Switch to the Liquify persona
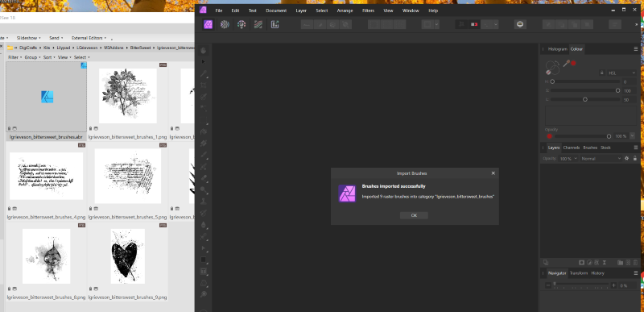Screen dimensions: 644x312 225,24
